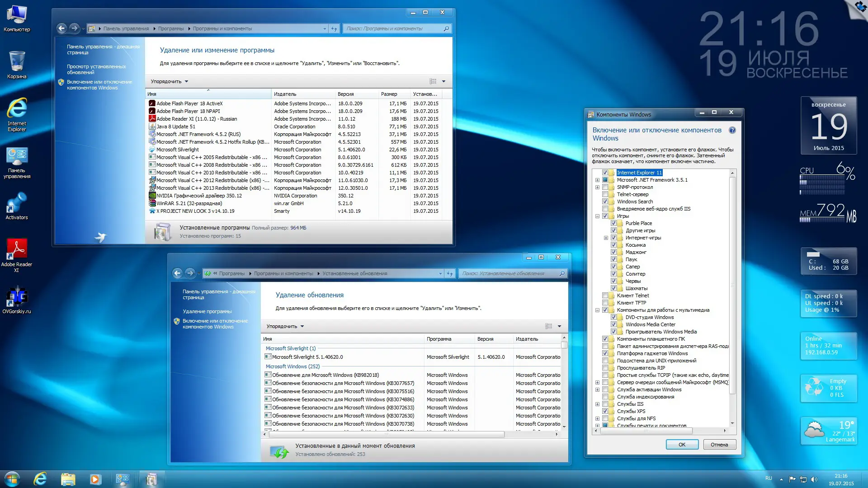Click the volume icon in system tray

pos(814,479)
